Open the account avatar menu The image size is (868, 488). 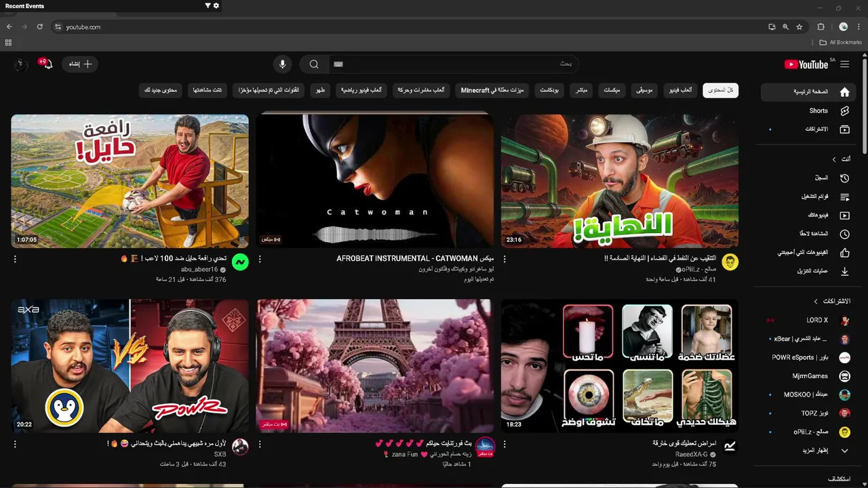coord(20,64)
